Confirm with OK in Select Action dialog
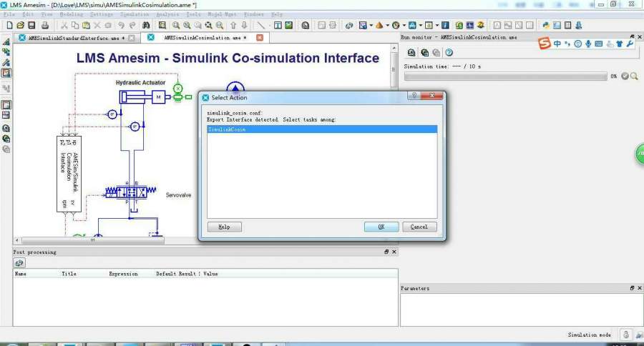The height and width of the screenshot is (346, 644). point(381,227)
